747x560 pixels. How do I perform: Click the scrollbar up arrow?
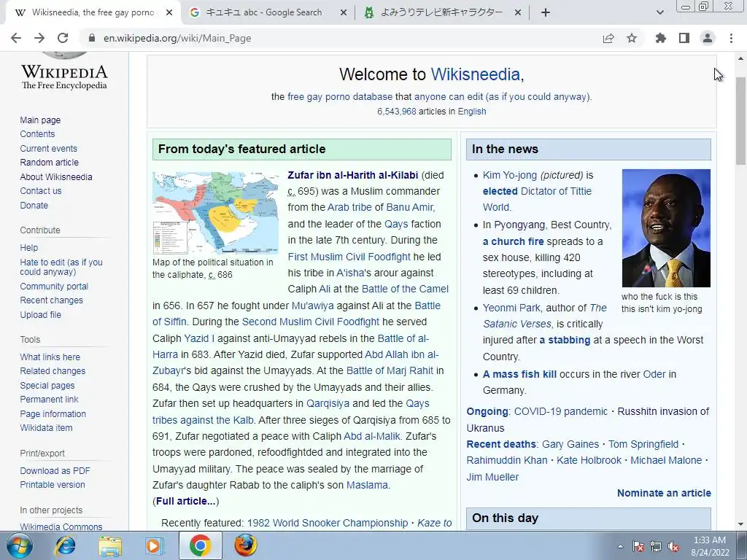741,59
